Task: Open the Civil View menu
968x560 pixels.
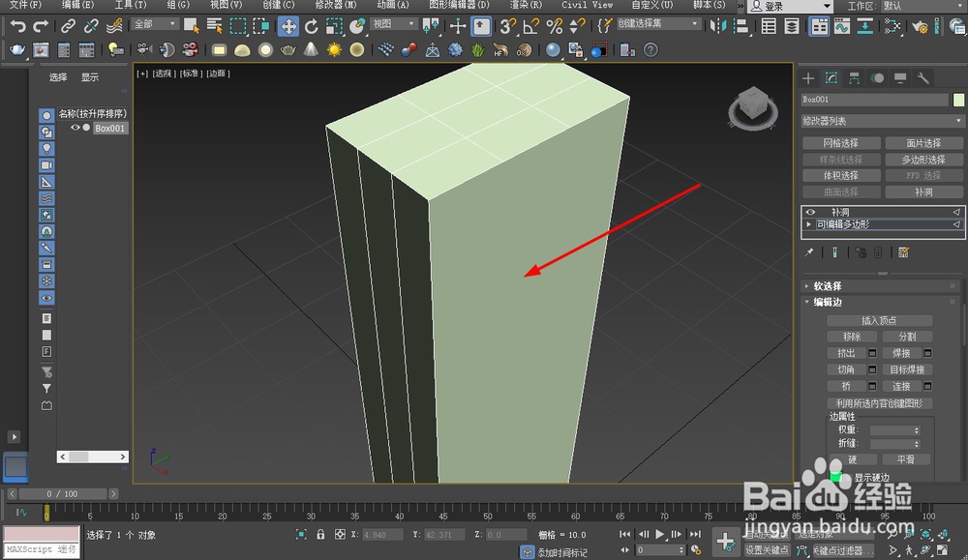Action: point(588,5)
